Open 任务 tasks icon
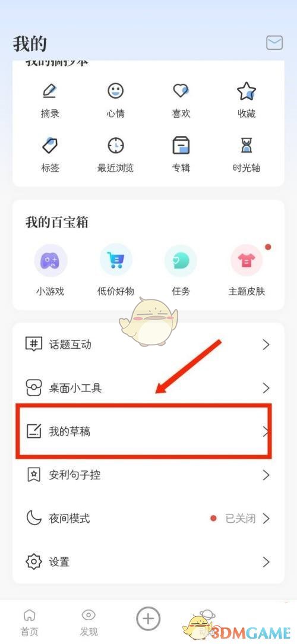 coord(181,260)
